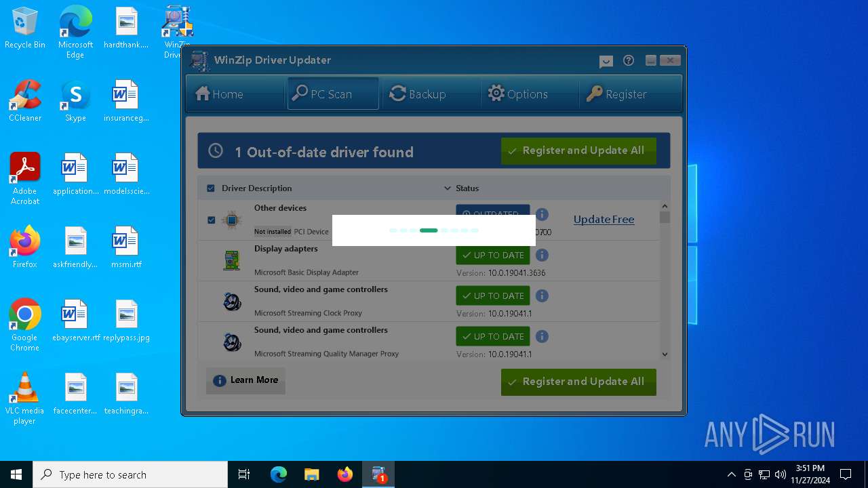Click the bottom Register and Update All button
This screenshot has width=868, height=488.
(578, 382)
